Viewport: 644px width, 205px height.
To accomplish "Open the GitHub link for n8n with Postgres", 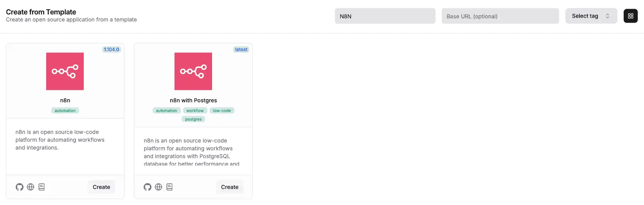I will [148, 187].
